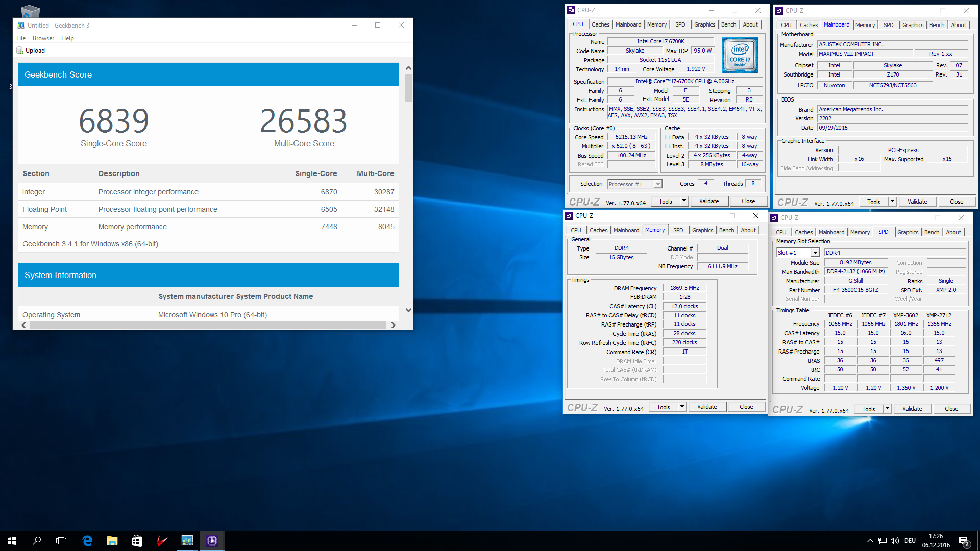The image size is (980, 551).
Task: Open Memory tab in Mainboard window
Action: click(865, 25)
